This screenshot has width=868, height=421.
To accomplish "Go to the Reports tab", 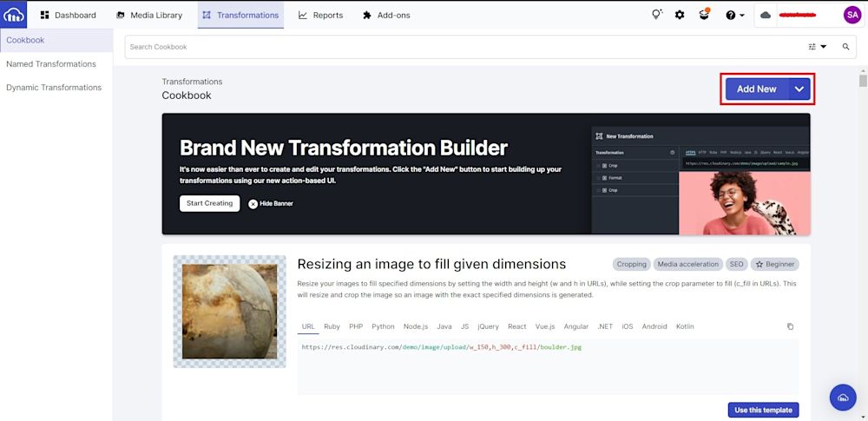I will (x=320, y=15).
